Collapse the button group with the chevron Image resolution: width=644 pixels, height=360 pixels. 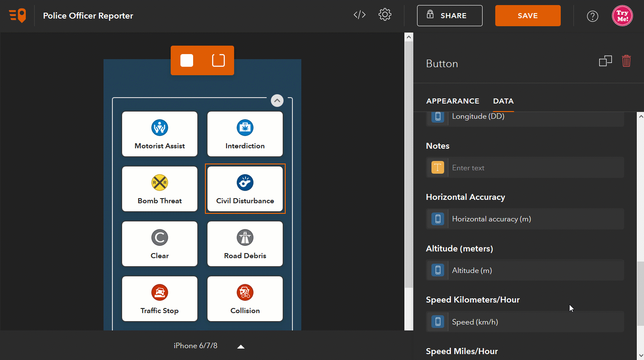coord(277,101)
